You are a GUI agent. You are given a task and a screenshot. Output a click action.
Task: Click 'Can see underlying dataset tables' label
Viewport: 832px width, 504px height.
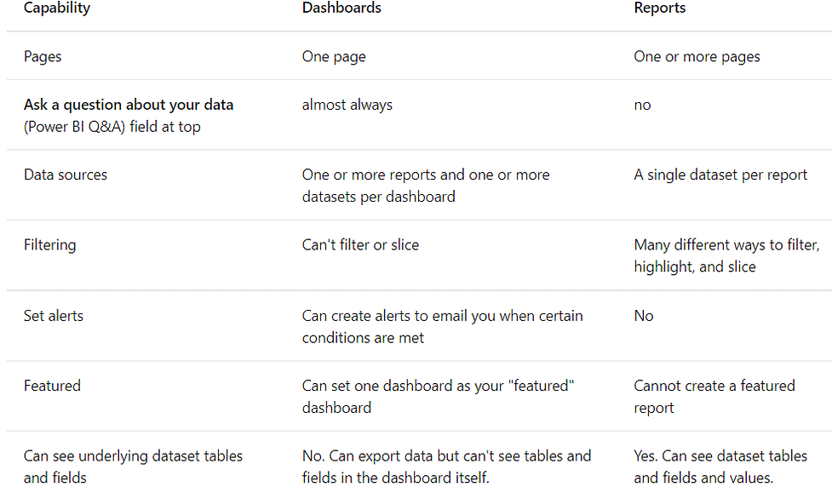coord(133,467)
